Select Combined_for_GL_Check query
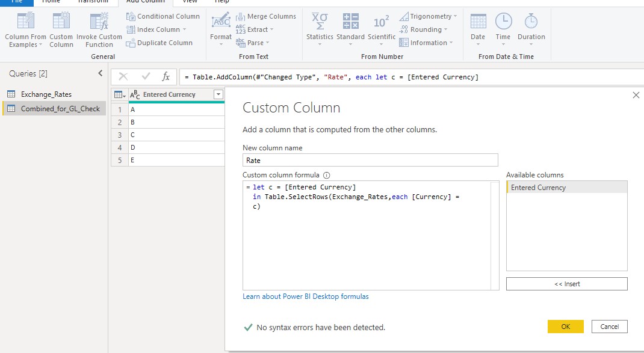 54,108
